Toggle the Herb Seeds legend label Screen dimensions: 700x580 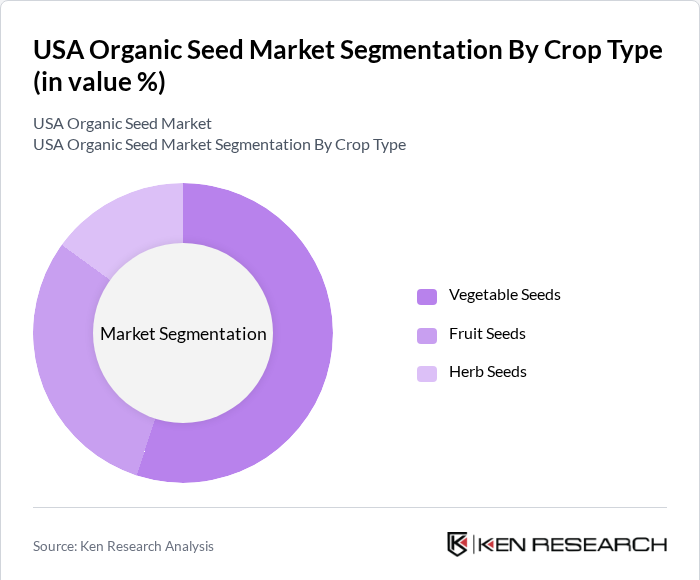point(487,372)
